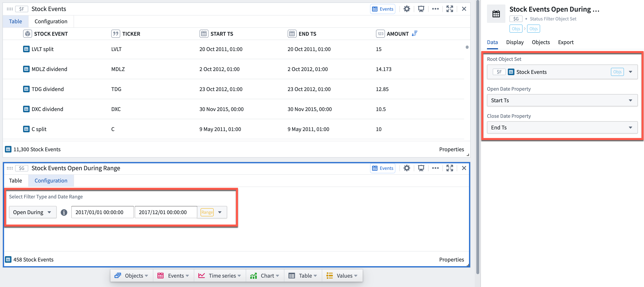
Task: Select the Export tab in side panel
Action: tap(566, 42)
